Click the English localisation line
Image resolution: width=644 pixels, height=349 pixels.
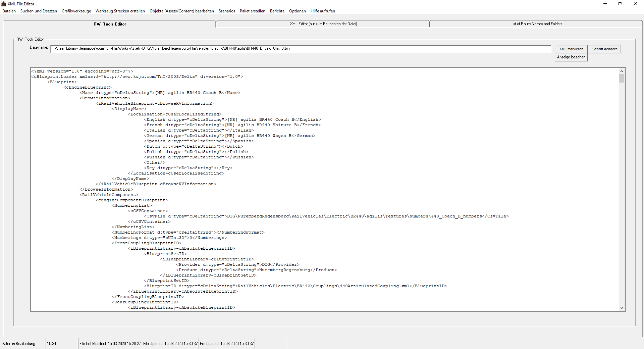pyautogui.click(x=232, y=119)
